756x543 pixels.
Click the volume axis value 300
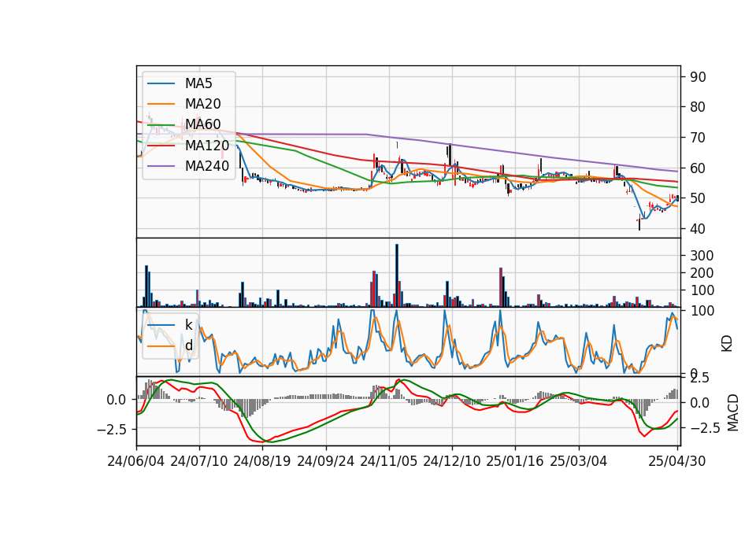pyautogui.click(x=702, y=255)
